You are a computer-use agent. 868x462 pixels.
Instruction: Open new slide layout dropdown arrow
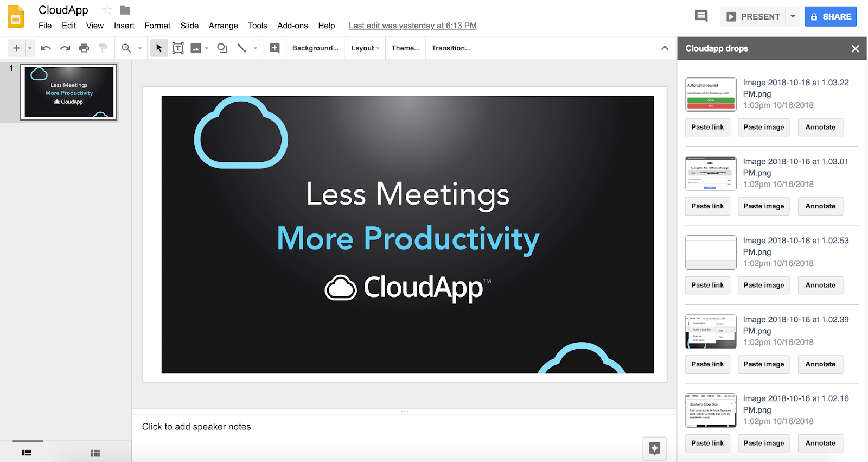coord(30,48)
